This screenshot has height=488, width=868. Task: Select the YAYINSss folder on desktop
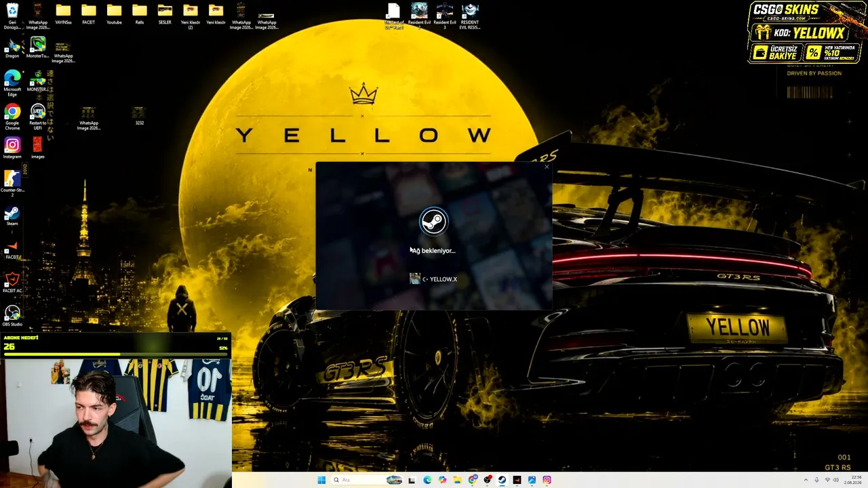[63, 14]
